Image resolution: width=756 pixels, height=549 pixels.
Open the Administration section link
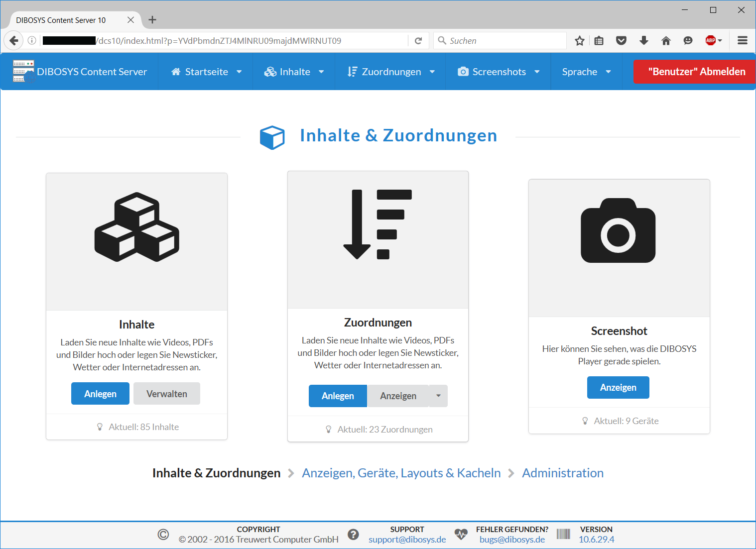[x=562, y=473]
